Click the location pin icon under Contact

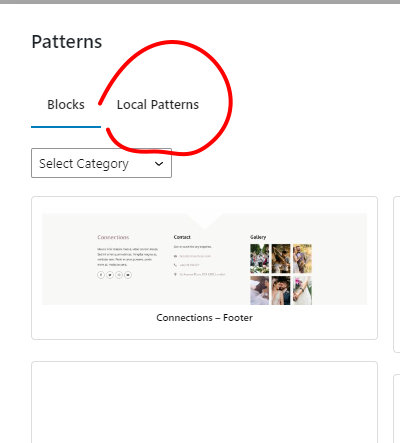coord(175,274)
